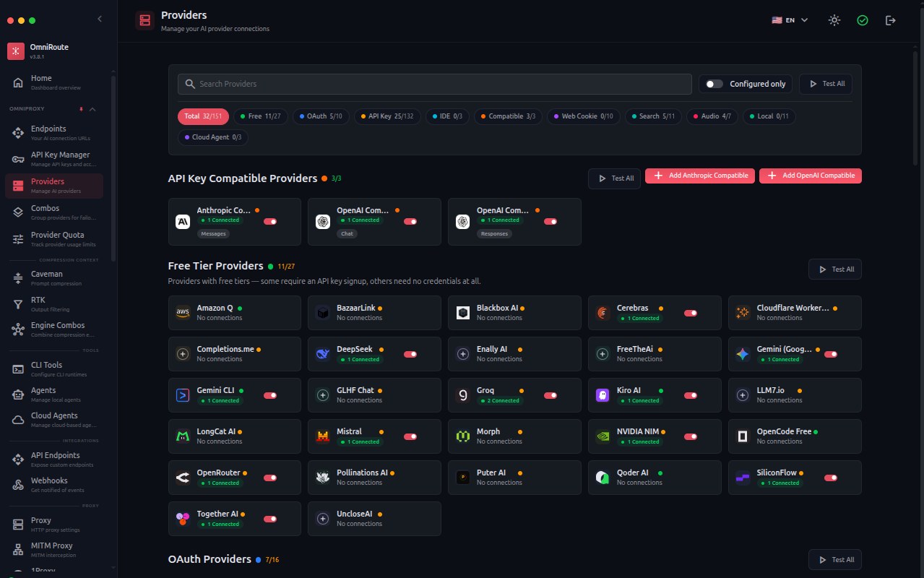Image resolution: width=924 pixels, height=578 pixels.
Task: Toggle the SiliconFlow provider switch
Action: pos(831,478)
